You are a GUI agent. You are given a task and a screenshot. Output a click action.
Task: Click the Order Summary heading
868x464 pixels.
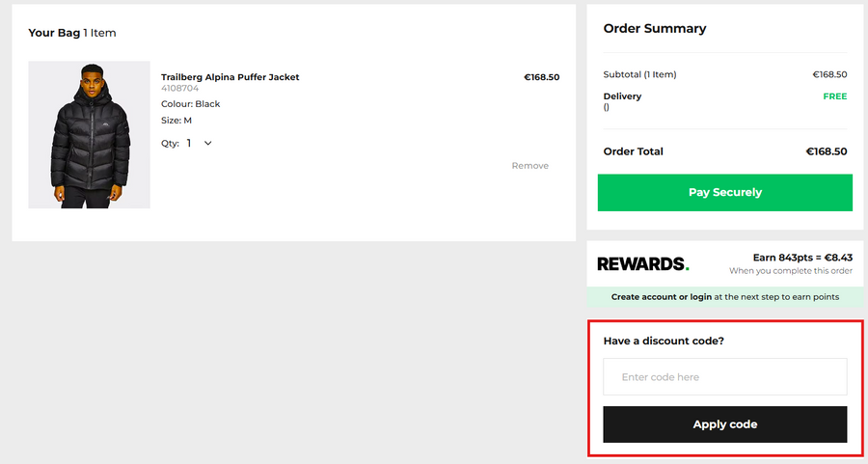click(x=654, y=29)
